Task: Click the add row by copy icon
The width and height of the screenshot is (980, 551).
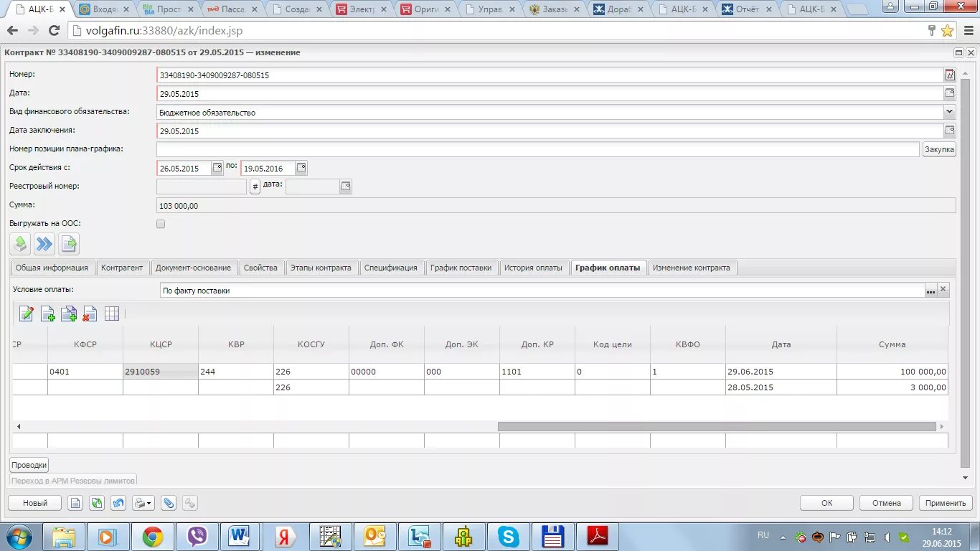Action: point(69,314)
